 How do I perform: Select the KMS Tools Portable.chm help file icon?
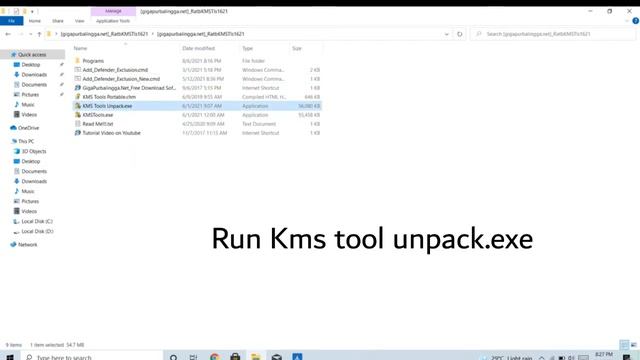point(78,97)
